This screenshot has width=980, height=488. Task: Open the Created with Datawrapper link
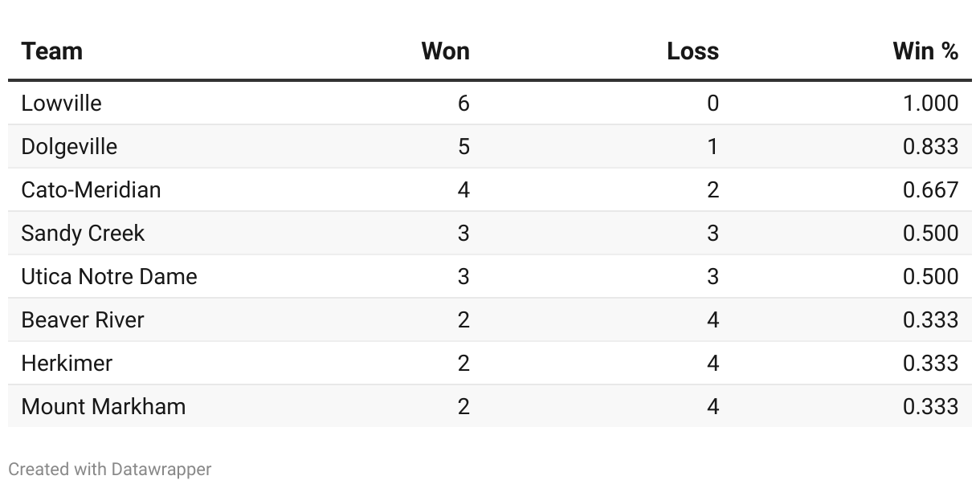click(x=110, y=469)
